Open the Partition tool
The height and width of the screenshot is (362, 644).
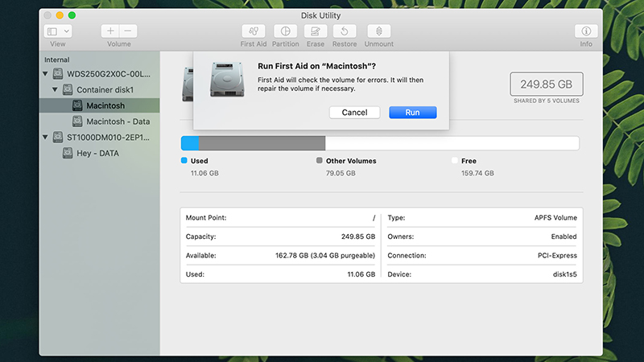[x=286, y=31]
